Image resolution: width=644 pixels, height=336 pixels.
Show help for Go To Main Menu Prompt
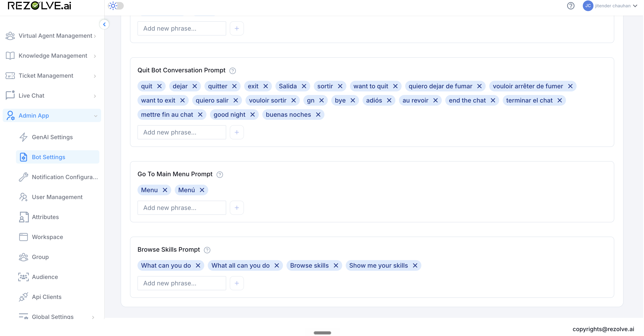tap(220, 175)
